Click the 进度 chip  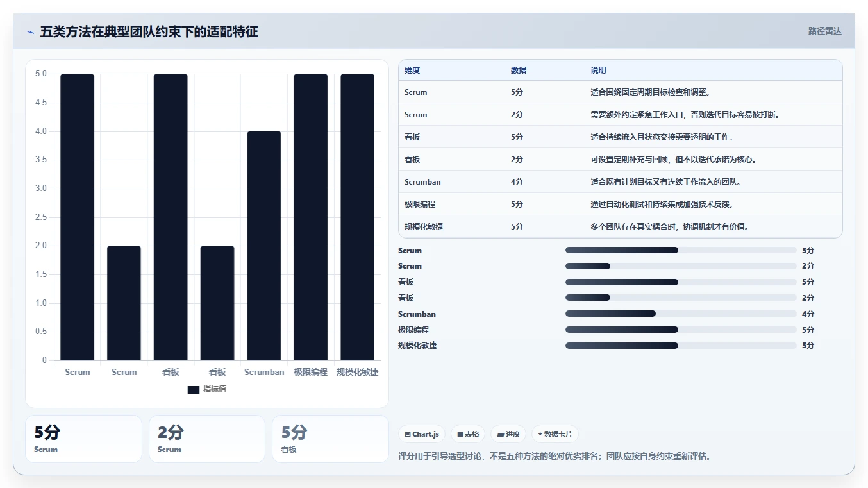click(x=508, y=434)
